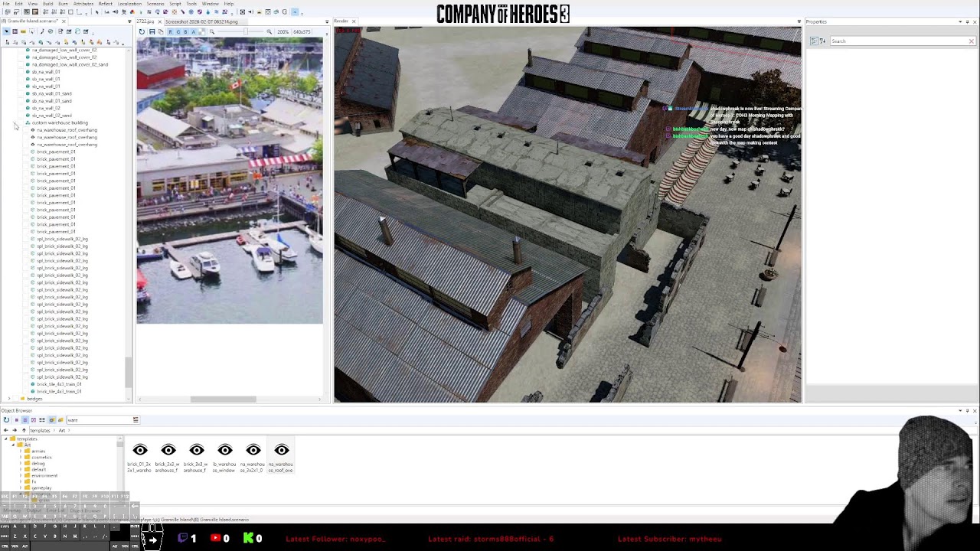Toggle the green G channel button
Viewport: 980px width, 551px height.
point(178,31)
